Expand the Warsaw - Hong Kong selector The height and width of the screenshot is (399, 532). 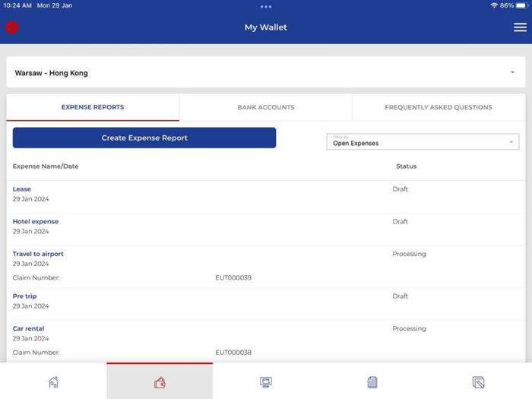pos(266,72)
